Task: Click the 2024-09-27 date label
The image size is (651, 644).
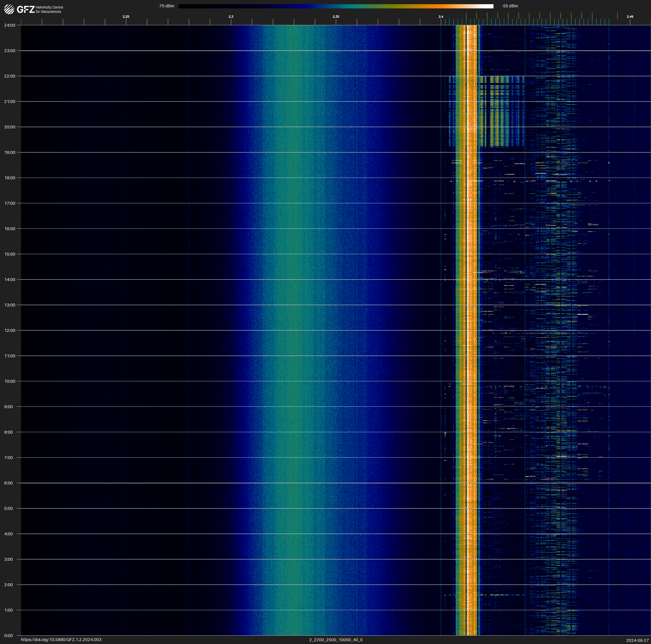Action: pos(637,640)
